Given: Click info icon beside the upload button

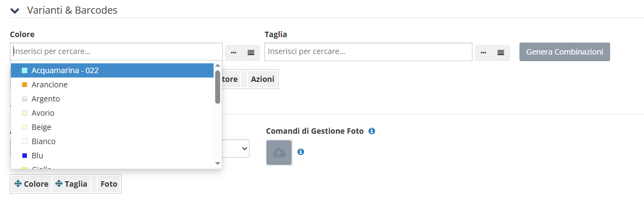Looking at the screenshot, I should (300, 152).
